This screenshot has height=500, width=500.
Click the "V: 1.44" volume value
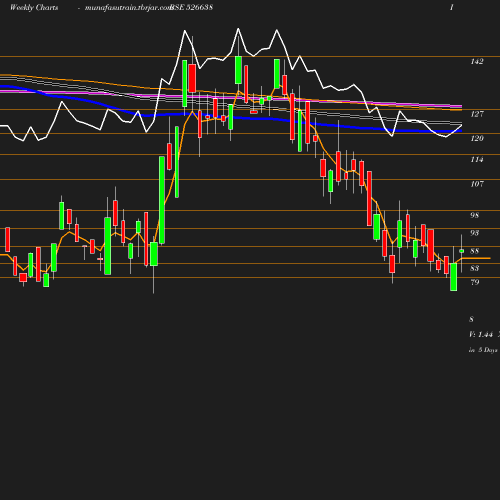(x=481, y=334)
